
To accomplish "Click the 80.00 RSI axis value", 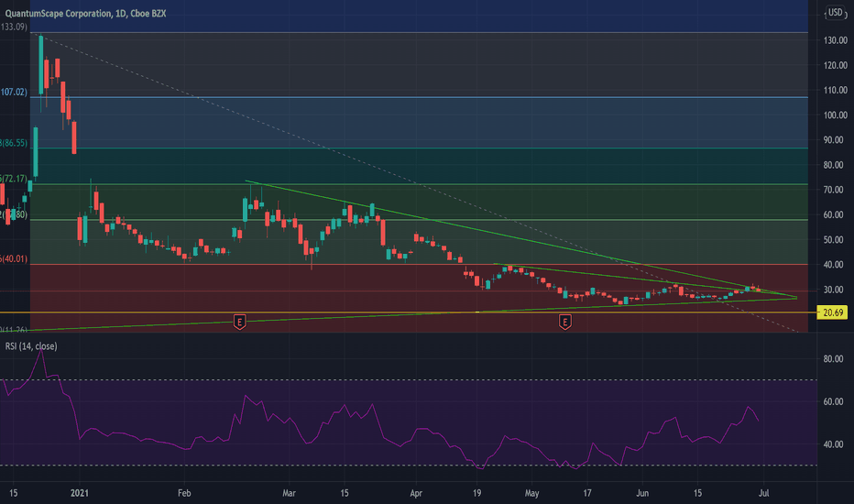I will [833, 358].
